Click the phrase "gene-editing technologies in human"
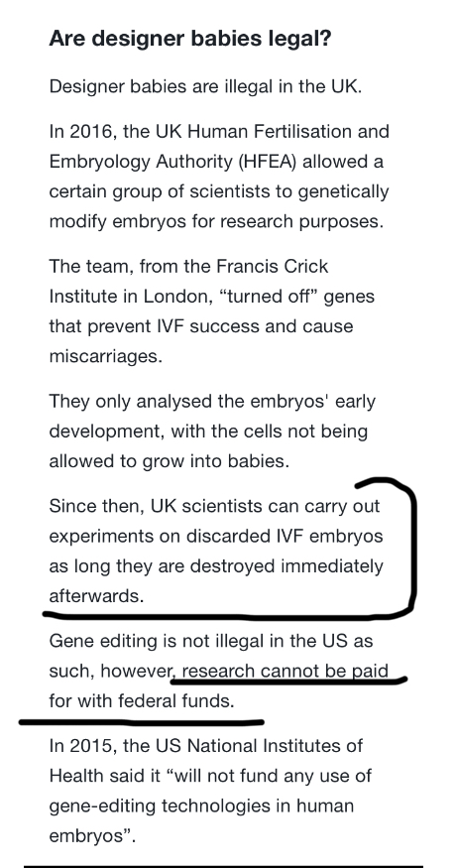 [x=201, y=806]
